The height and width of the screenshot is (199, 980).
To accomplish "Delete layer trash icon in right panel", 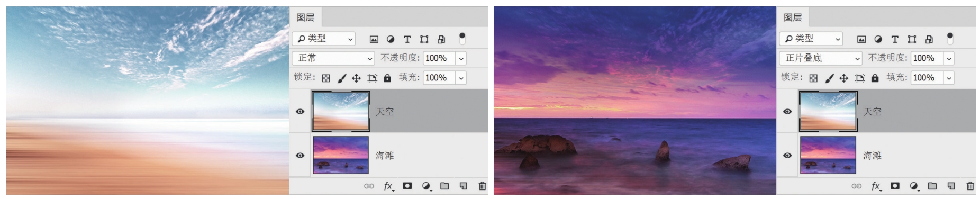I will pyautogui.click(x=970, y=186).
